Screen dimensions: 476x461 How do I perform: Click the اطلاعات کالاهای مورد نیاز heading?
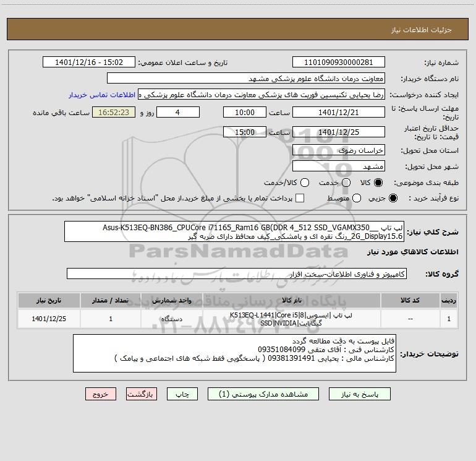coord(413,252)
